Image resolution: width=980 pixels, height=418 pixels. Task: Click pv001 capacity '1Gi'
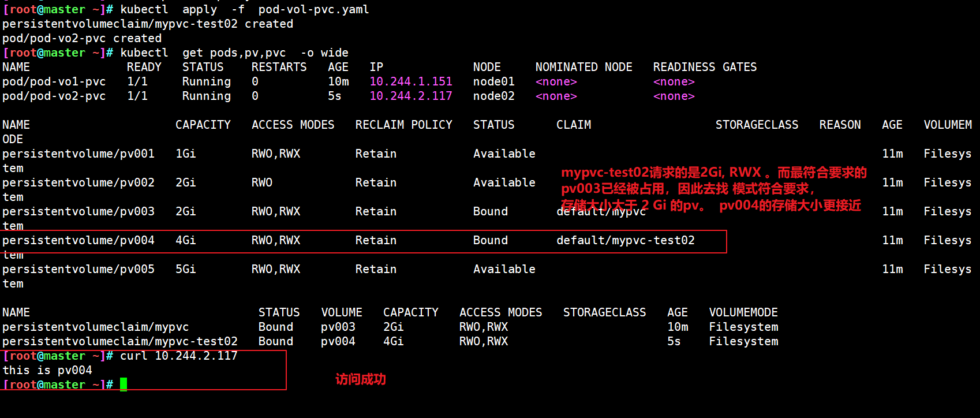[x=186, y=154]
